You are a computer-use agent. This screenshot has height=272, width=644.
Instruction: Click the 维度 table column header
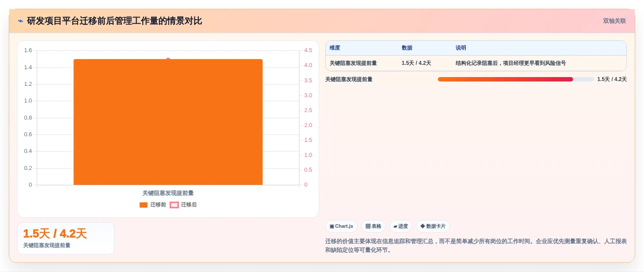335,48
